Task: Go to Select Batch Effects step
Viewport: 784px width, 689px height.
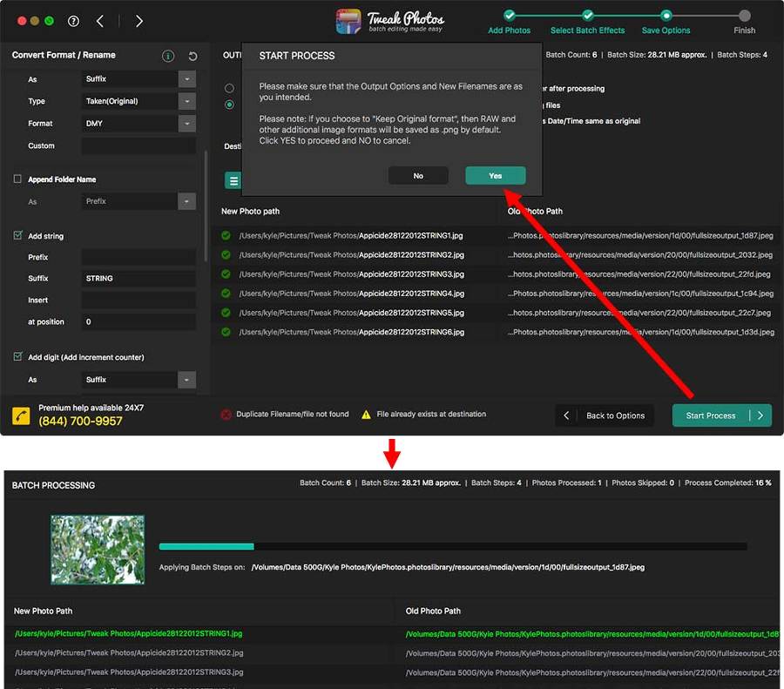Action: click(x=587, y=22)
